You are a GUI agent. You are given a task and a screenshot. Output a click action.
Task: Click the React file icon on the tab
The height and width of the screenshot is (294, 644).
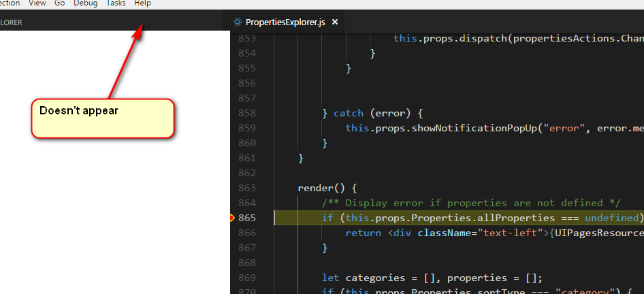[237, 22]
